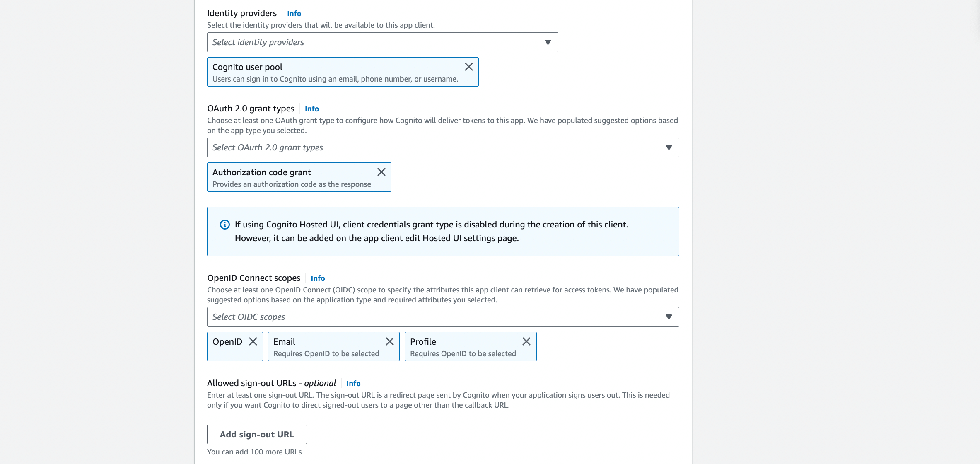Screen dimensions: 980x464
Task: Open identity providers dropdown arrow
Action: point(548,42)
